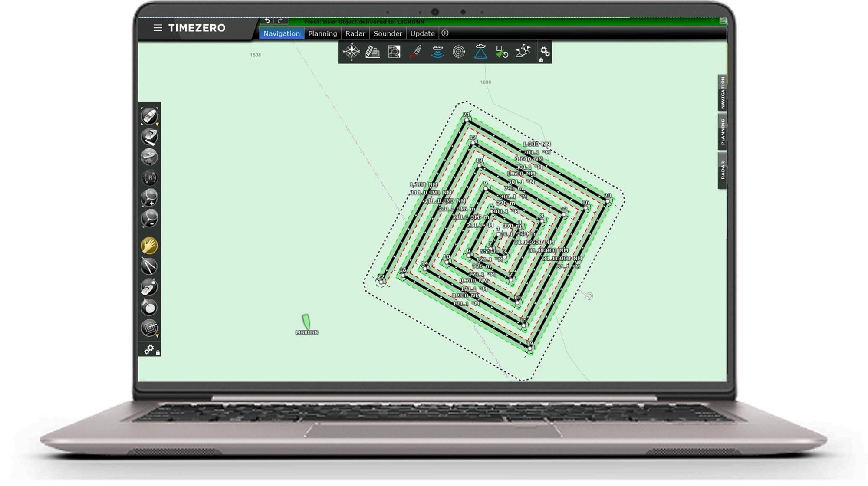
Task: Toggle the radar rings overlay icon
Action: click(x=459, y=52)
